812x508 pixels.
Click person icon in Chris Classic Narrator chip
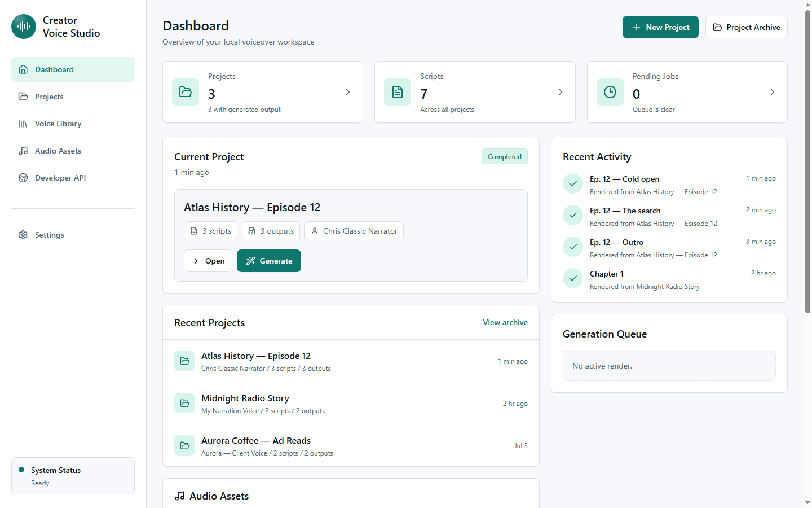(315, 231)
